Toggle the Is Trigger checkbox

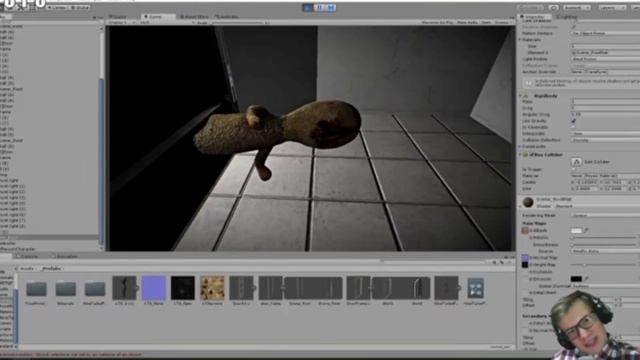(x=573, y=169)
